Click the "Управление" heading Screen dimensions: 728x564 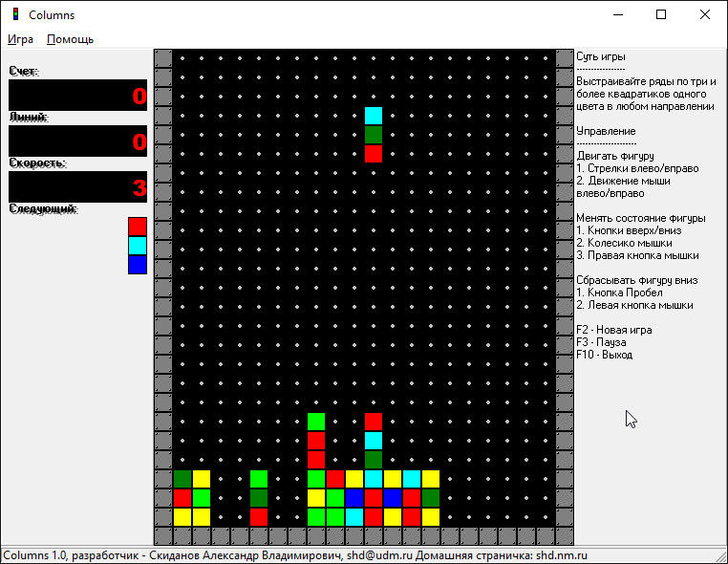pyautogui.click(x=606, y=131)
